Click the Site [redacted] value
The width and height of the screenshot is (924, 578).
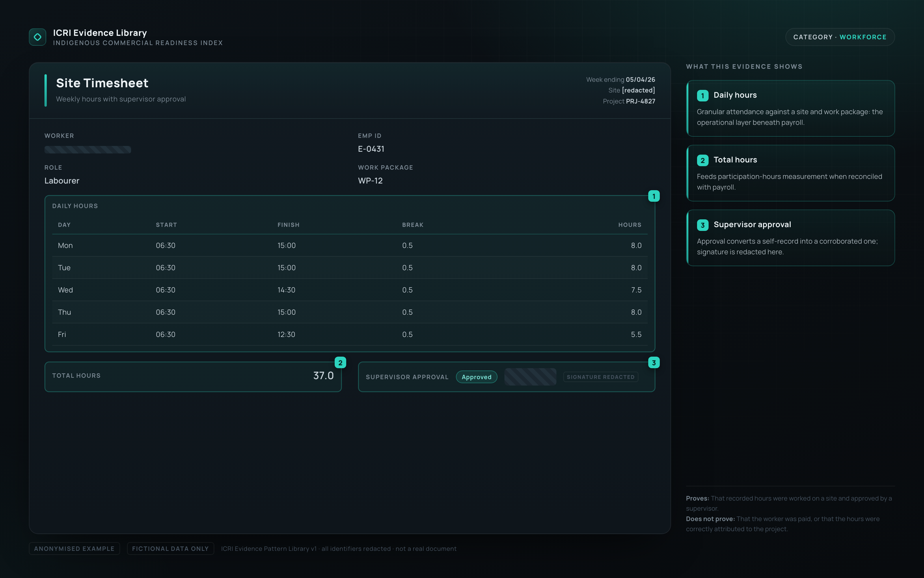(638, 90)
